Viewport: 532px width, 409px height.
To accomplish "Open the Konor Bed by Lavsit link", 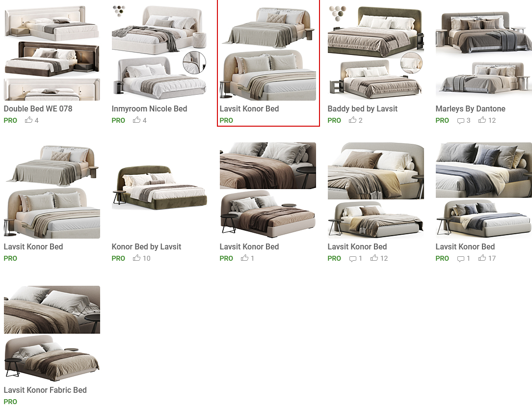I will tap(146, 247).
